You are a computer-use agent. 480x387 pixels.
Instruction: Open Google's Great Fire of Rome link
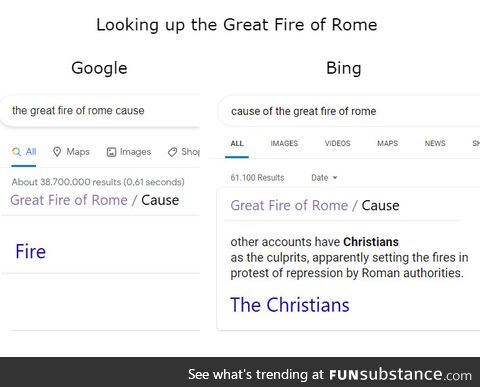click(69, 200)
